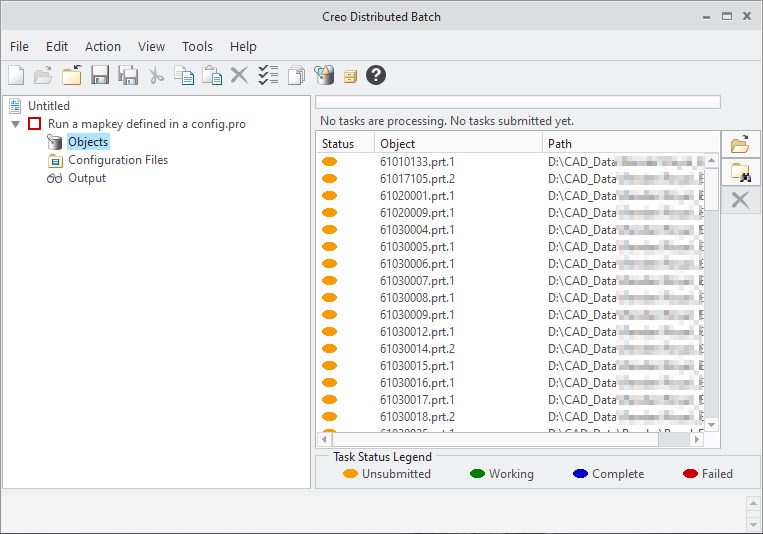Select 'Run a mapkey defined in a config.pro'
Viewport: 763px width, 534px height.
click(x=146, y=124)
